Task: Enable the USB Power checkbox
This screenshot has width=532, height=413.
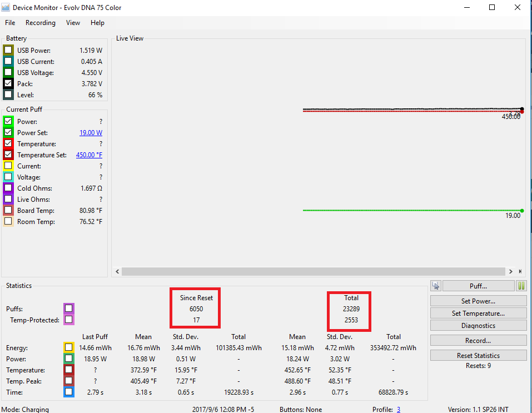Action: 8,50
